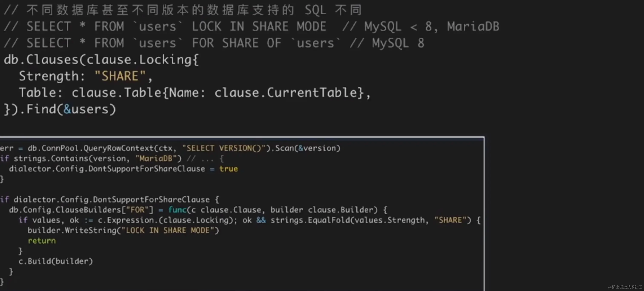644x291 pixels.
Task: Click the "SELECT VERSION()" query string
Action: point(224,148)
